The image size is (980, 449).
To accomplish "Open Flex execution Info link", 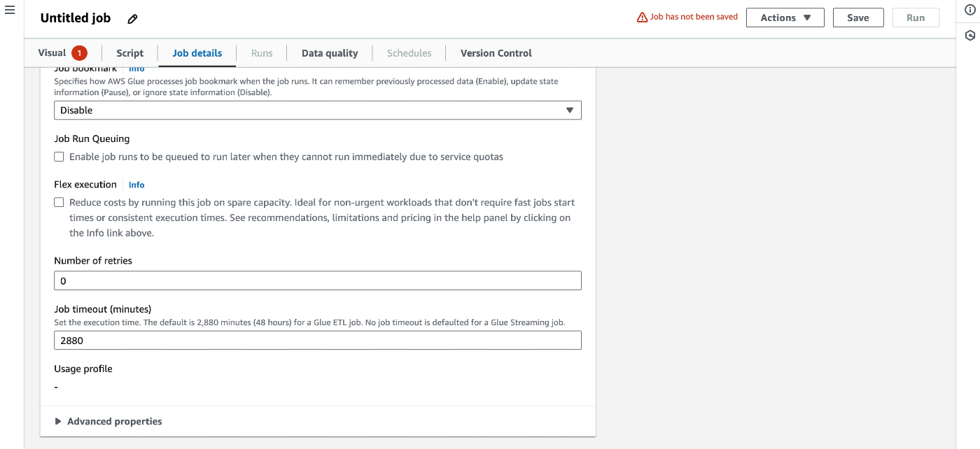I will point(136,185).
